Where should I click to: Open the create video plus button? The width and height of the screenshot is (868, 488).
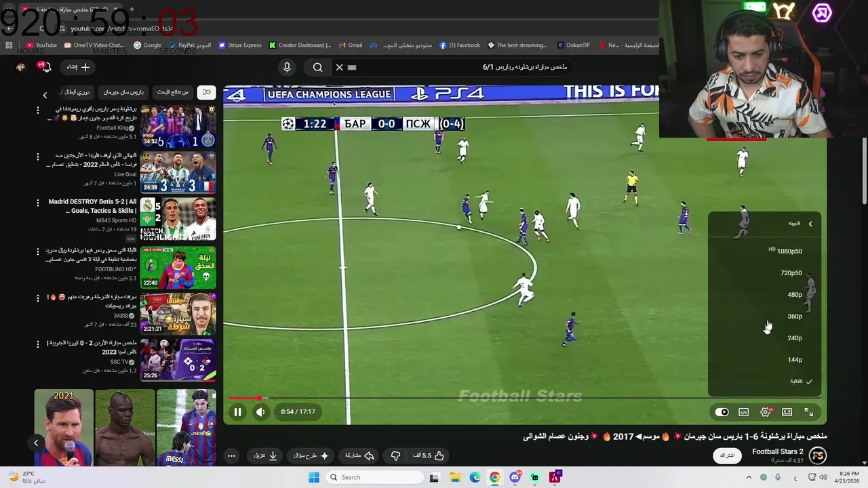coord(79,67)
